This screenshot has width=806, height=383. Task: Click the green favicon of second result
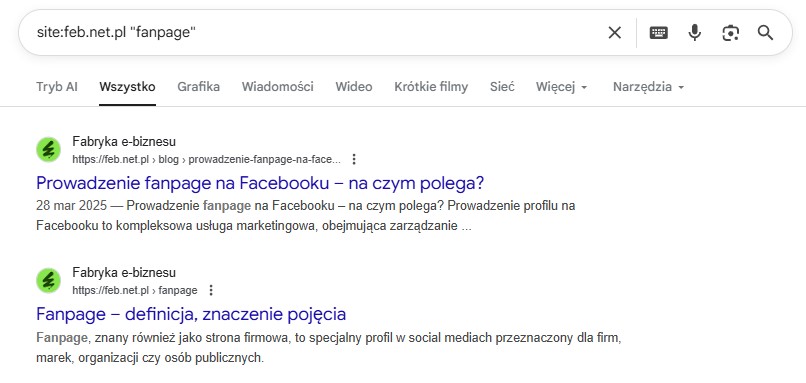(x=48, y=281)
